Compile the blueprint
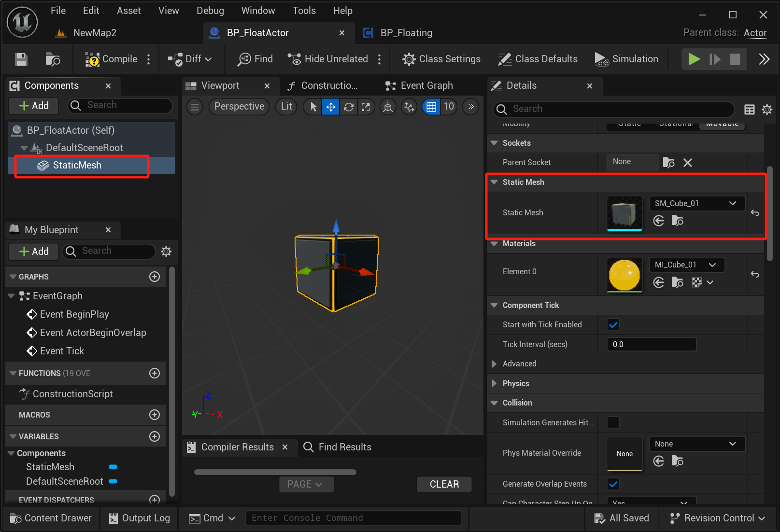The image size is (780, 532). [x=111, y=59]
